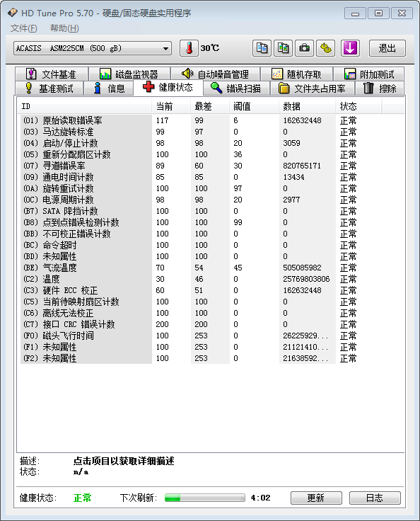420x521 pixels.
Task: Click the copy screenshot to clipboard icon
Action: [284, 48]
